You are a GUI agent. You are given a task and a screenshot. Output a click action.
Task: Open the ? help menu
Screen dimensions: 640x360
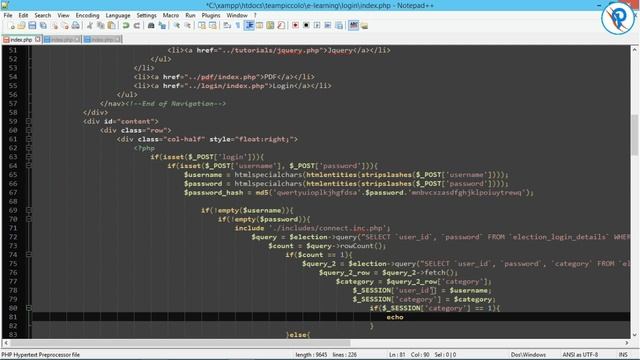255,15
